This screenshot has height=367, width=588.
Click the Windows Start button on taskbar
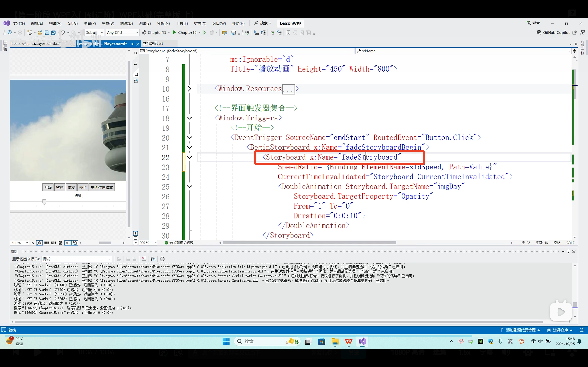tap(226, 341)
